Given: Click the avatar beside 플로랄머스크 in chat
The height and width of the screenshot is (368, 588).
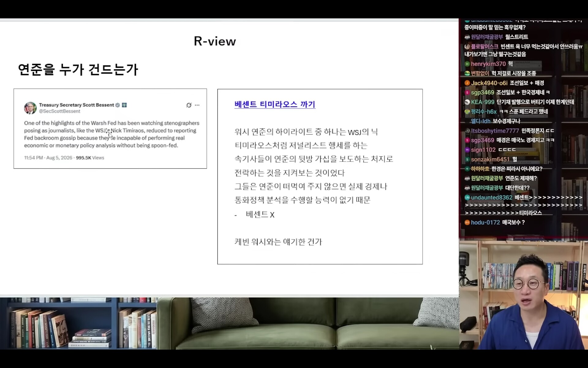Looking at the screenshot, I should [467, 47].
